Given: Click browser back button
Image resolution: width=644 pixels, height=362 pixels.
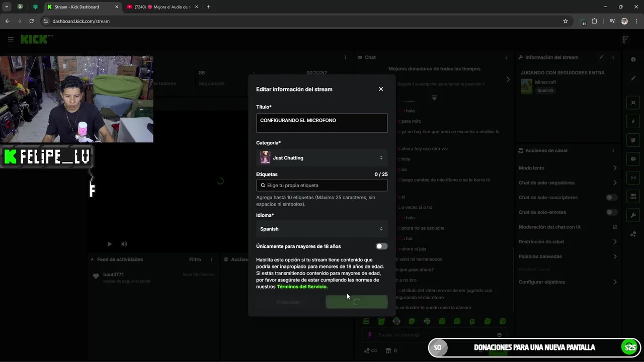Looking at the screenshot, I should pyautogui.click(x=7, y=21).
